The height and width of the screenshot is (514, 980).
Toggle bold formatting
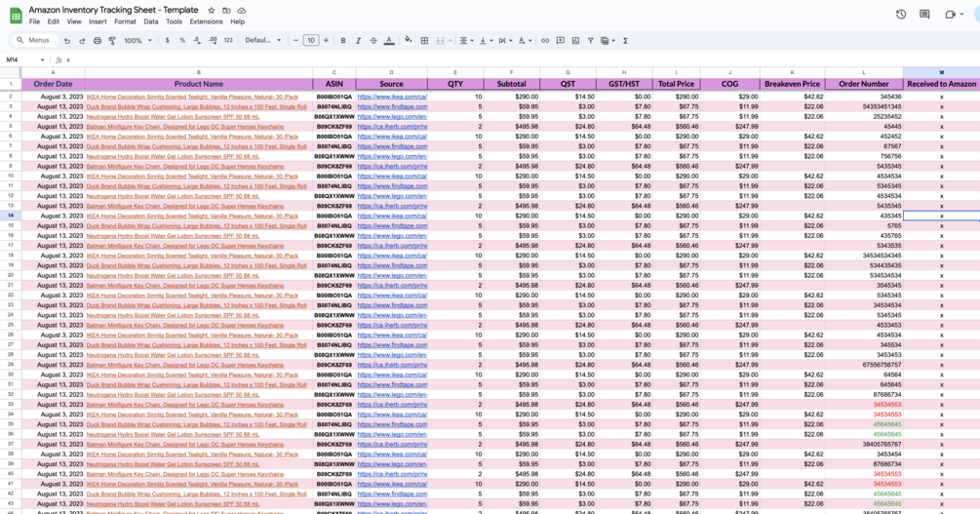[343, 41]
